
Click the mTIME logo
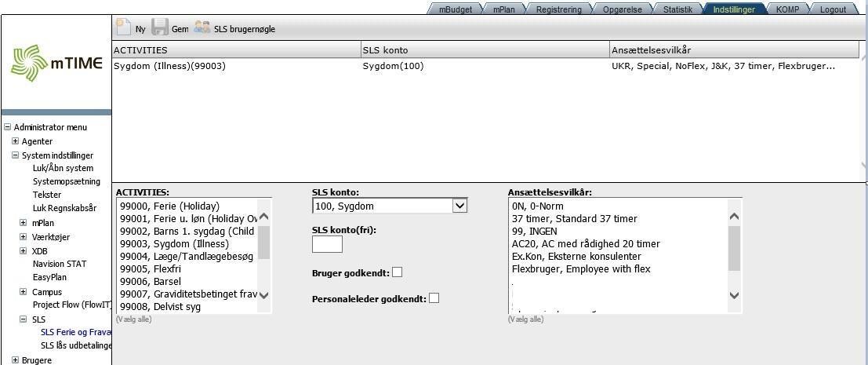pyautogui.click(x=56, y=64)
